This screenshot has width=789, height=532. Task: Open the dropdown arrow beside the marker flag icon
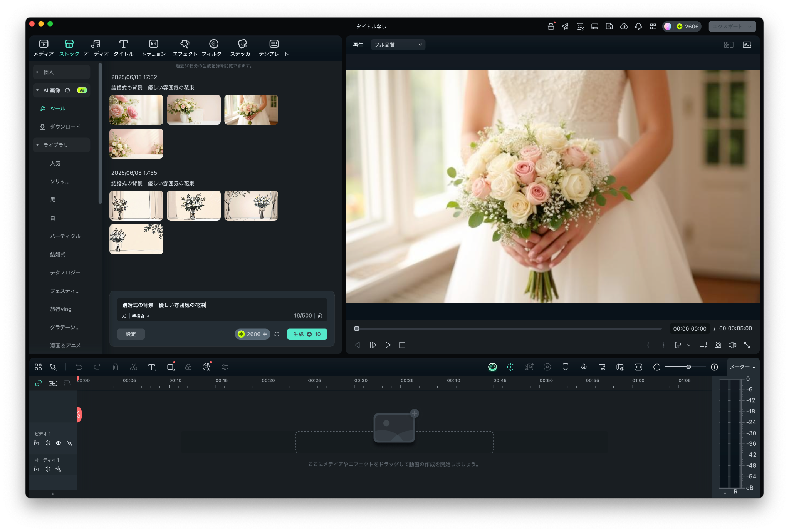click(x=688, y=345)
